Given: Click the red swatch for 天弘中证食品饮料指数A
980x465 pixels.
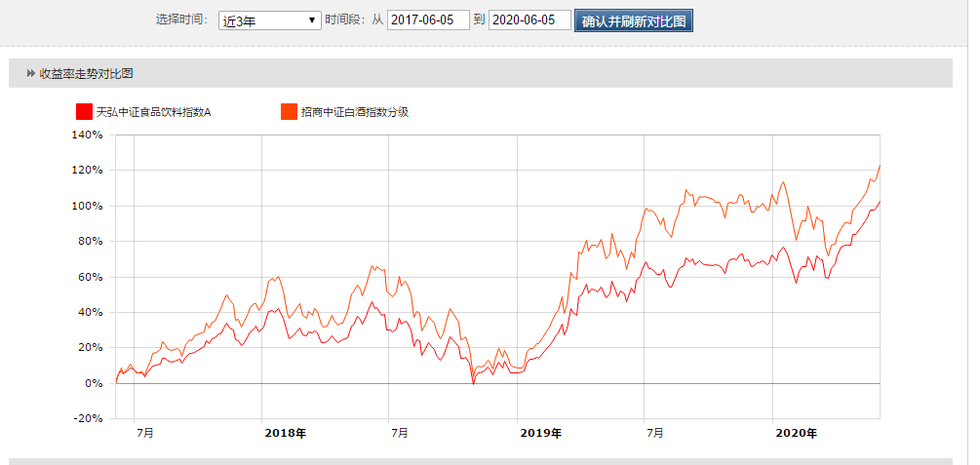Looking at the screenshot, I should tap(85, 112).
